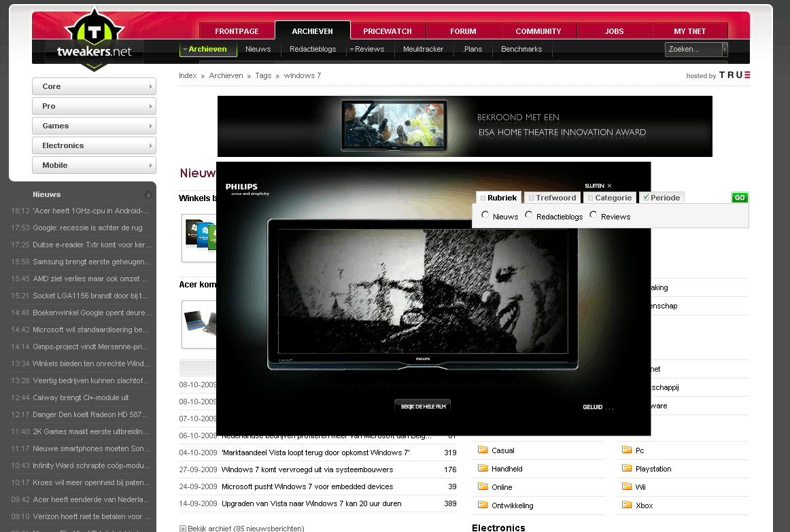
Task: Open 'Windows 7 komt vervroegd uit' article
Action: click(307, 469)
